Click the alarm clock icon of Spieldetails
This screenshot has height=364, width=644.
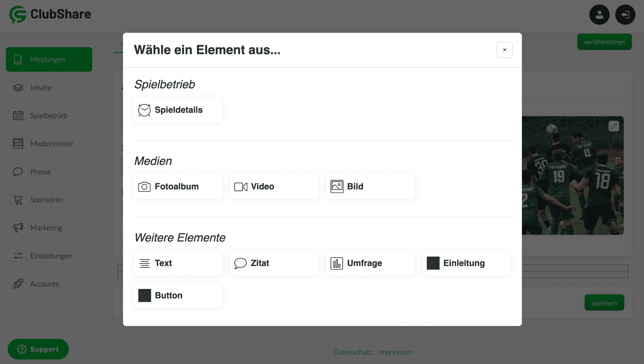144,110
